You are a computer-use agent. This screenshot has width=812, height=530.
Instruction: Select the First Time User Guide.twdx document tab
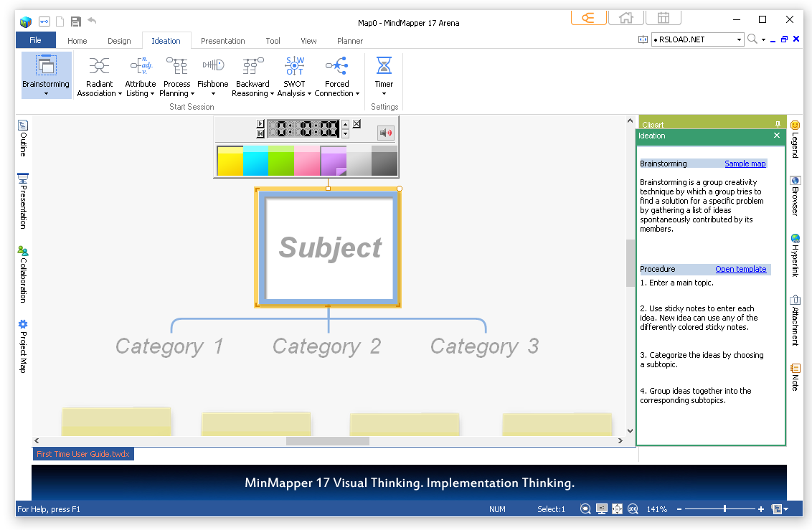pos(83,454)
